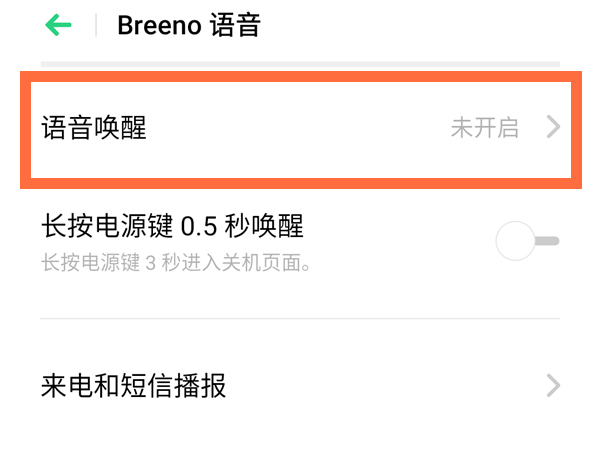Click the blank space inside the 语音唤醒 row

click(300, 128)
